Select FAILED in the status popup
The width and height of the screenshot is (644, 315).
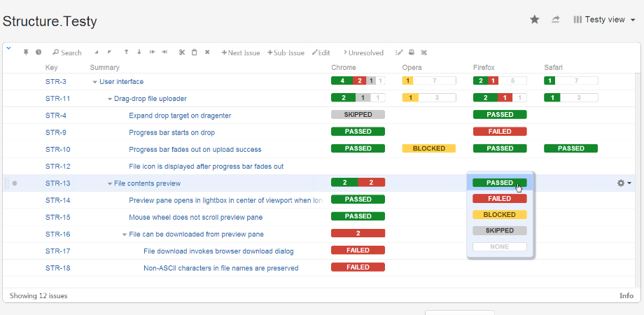tap(500, 199)
